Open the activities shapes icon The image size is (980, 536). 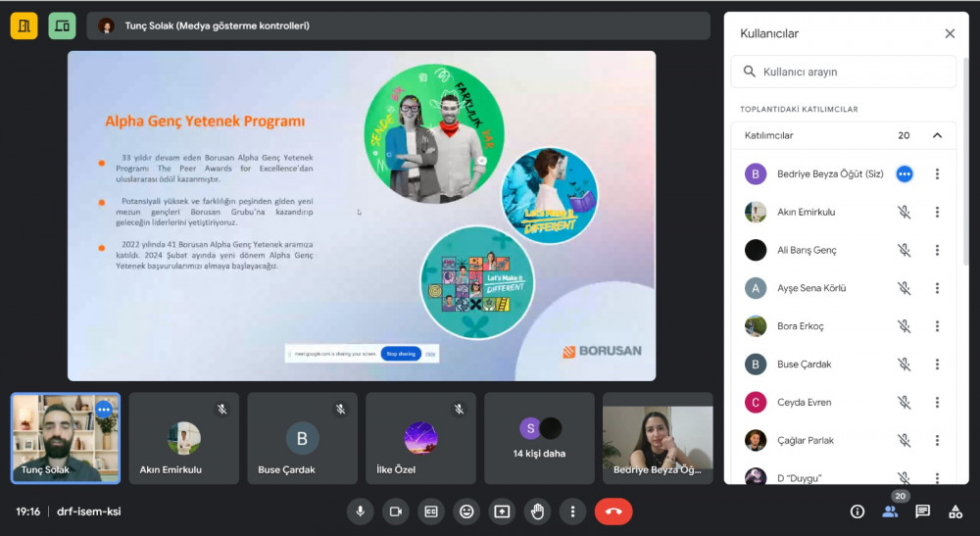point(955,512)
